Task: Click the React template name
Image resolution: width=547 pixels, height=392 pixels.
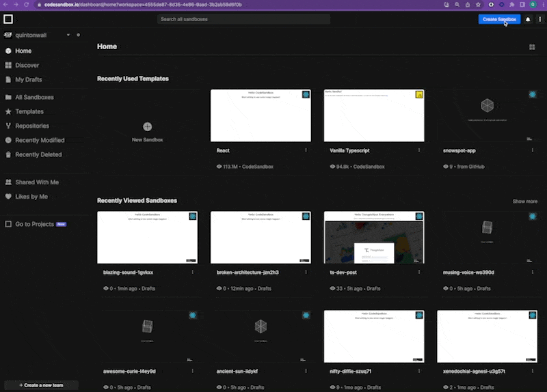Action: 223,150
